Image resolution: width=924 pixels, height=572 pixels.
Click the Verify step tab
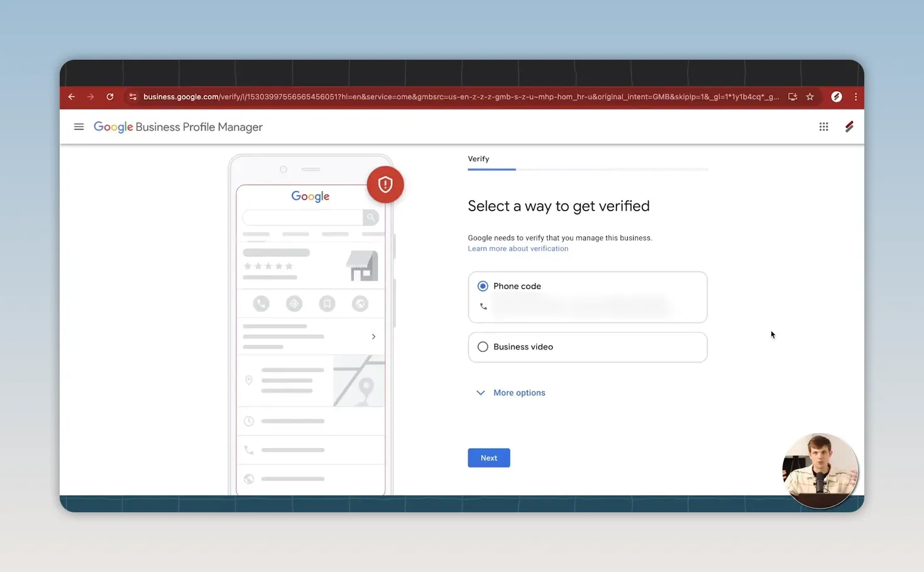pyautogui.click(x=478, y=159)
